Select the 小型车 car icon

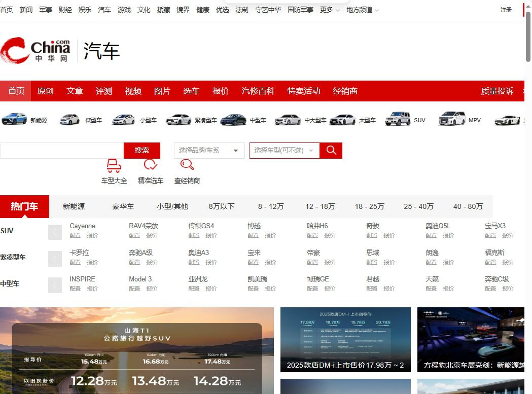pos(123,120)
